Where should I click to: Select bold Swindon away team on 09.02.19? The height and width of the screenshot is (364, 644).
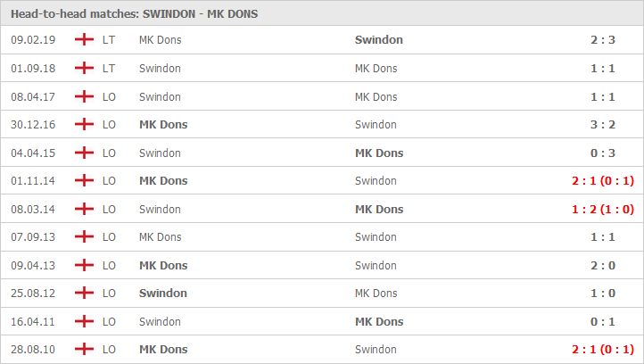pyautogui.click(x=379, y=40)
